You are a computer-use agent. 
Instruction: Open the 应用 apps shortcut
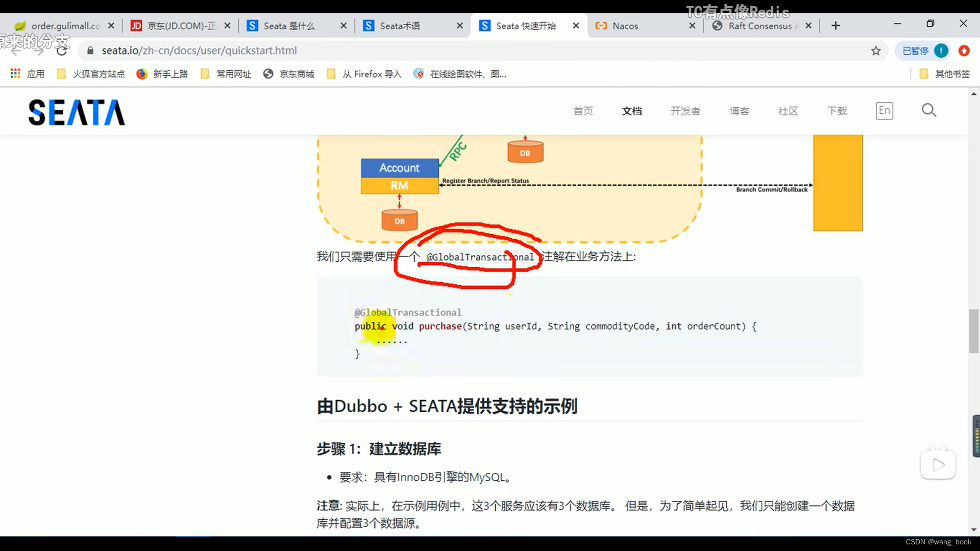tap(28, 74)
